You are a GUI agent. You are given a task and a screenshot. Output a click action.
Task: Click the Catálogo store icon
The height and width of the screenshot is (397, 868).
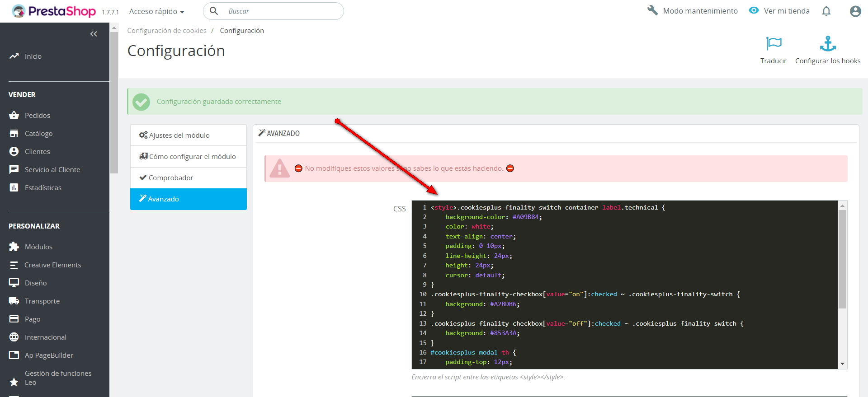pyautogui.click(x=14, y=133)
